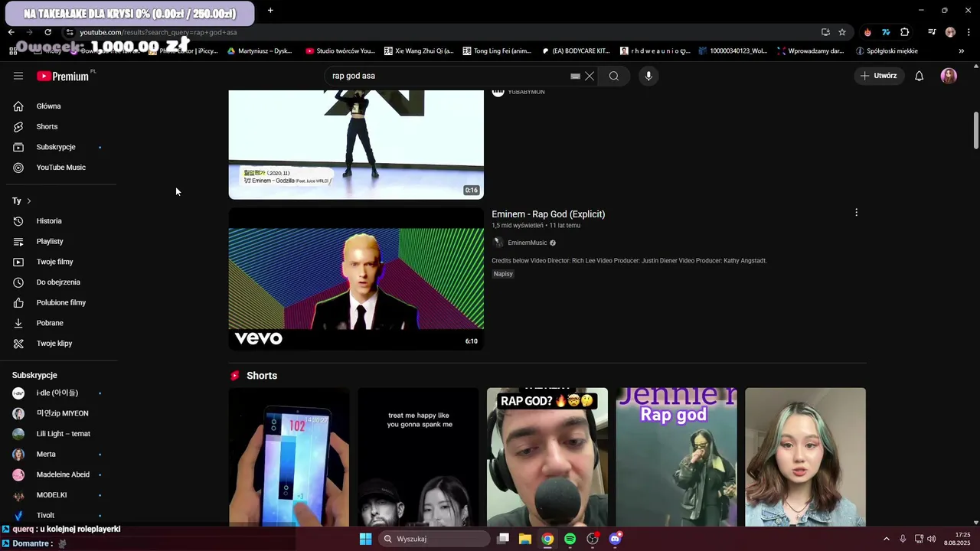
Task: Expand the Ty section chevron
Action: [x=28, y=201]
